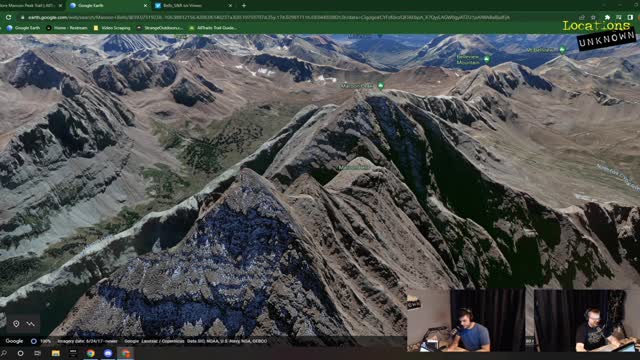
Task: Open the browser side panel icon
Action: click(630, 18)
